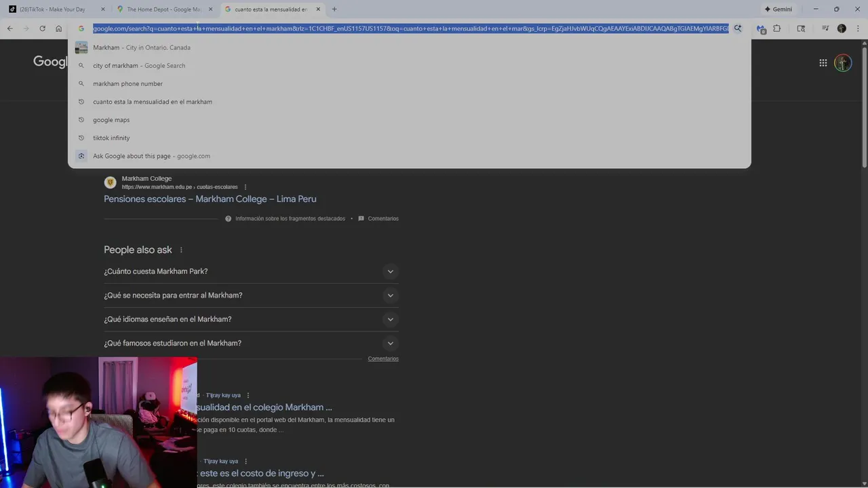
Task: Open the Extensions puzzle menu
Action: click(x=777, y=28)
